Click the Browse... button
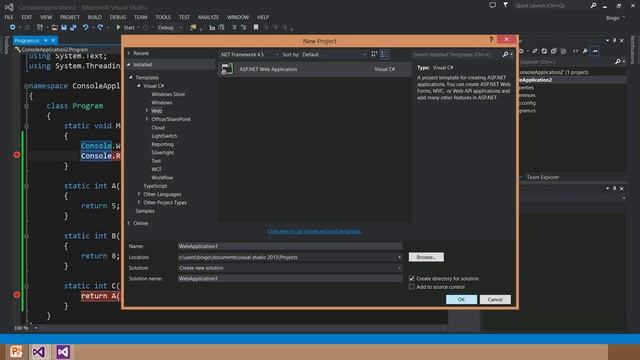This screenshot has width=640, height=360. [426, 257]
